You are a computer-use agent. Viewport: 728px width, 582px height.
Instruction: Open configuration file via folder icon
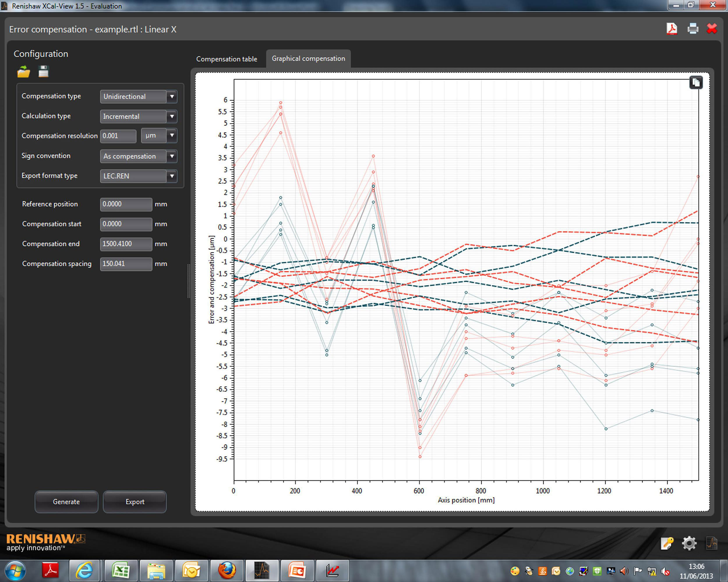coord(24,72)
